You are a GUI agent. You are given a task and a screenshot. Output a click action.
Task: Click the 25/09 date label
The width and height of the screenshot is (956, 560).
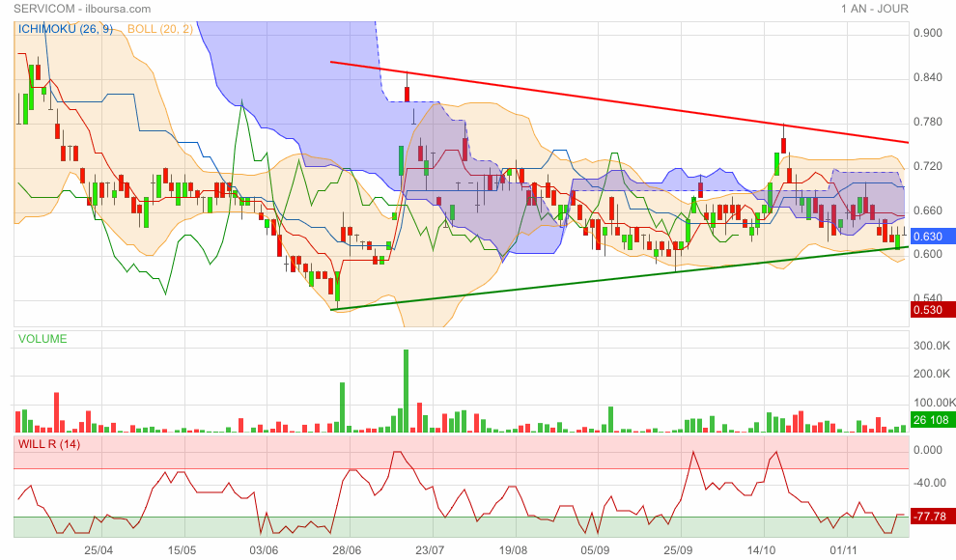pyautogui.click(x=678, y=550)
